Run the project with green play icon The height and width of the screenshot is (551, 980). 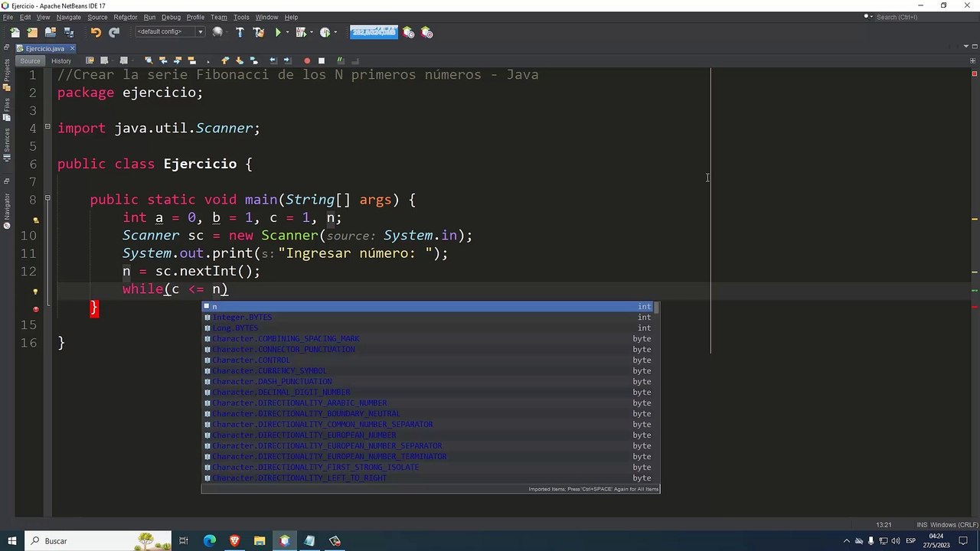278,32
